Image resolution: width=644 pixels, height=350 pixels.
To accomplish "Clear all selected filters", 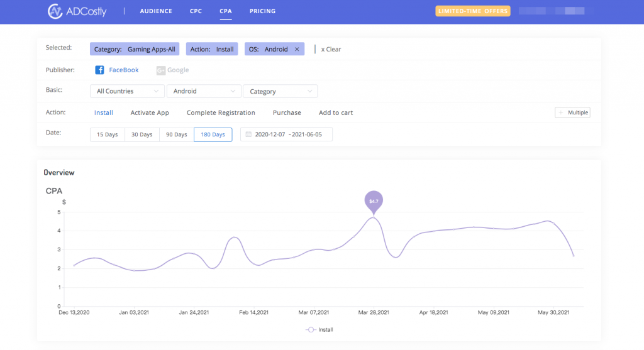I will coord(331,49).
